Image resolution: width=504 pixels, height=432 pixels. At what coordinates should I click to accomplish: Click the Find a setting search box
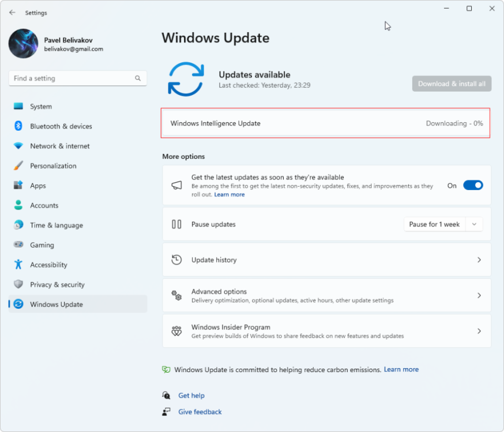coord(78,78)
